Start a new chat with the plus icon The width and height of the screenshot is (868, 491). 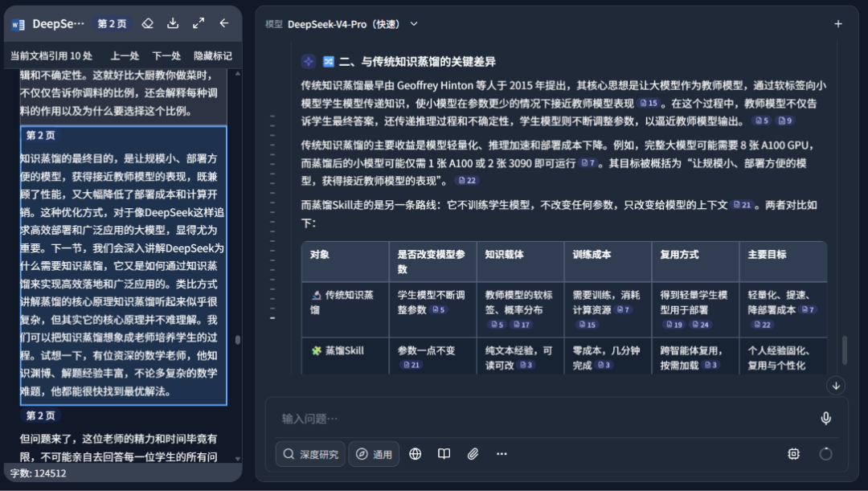(838, 24)
